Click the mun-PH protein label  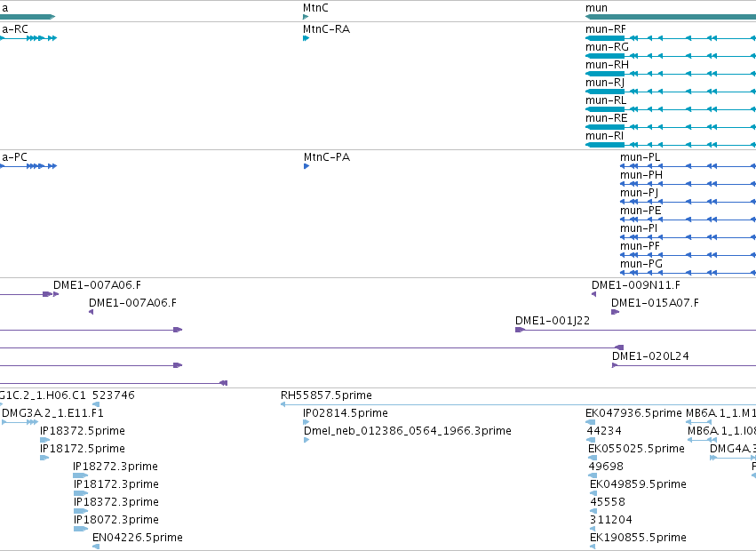(x=641, y=175)
